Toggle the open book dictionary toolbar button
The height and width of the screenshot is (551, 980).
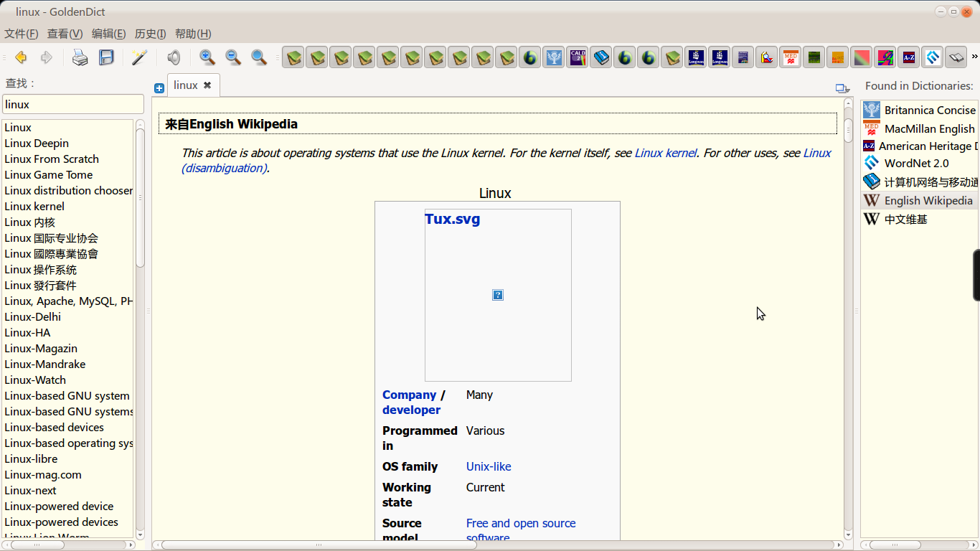pos(956,57)
